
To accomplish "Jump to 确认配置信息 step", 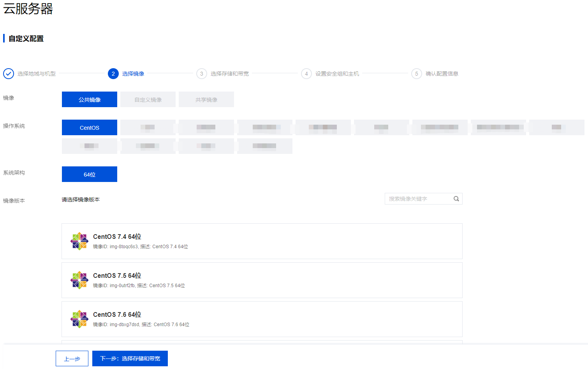I will click(x=442, y=74).
